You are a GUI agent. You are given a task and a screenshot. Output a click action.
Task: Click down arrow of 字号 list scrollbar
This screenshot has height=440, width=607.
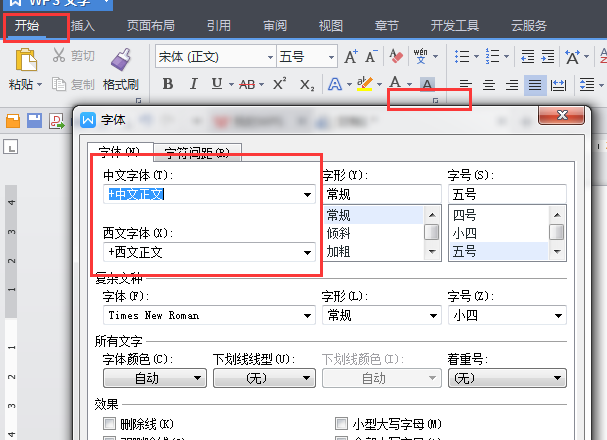coord(557,252)
